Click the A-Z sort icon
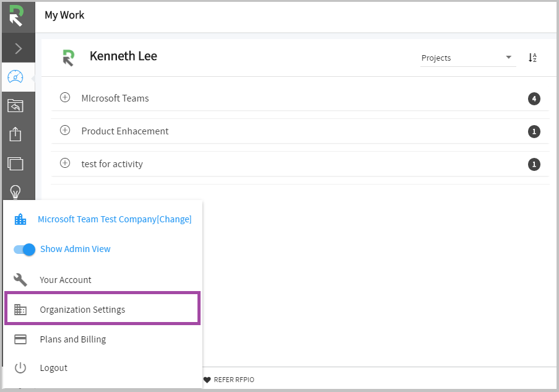The width and height of the screenshot is (559, 392). 532,58
